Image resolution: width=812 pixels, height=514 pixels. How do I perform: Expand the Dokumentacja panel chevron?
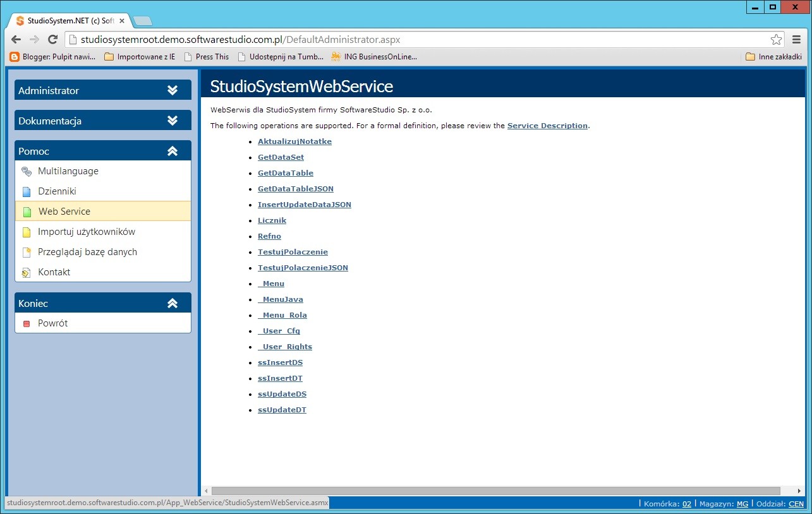click(x=173, y=121)
